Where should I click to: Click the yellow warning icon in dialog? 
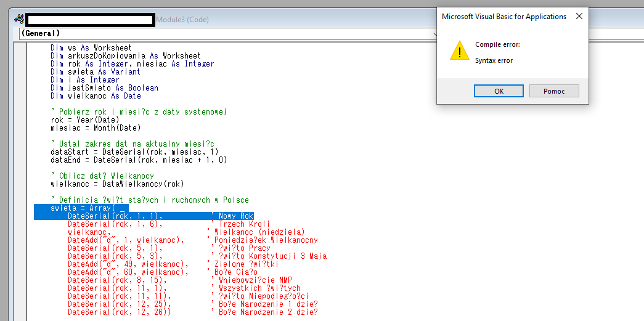point(460,51)
